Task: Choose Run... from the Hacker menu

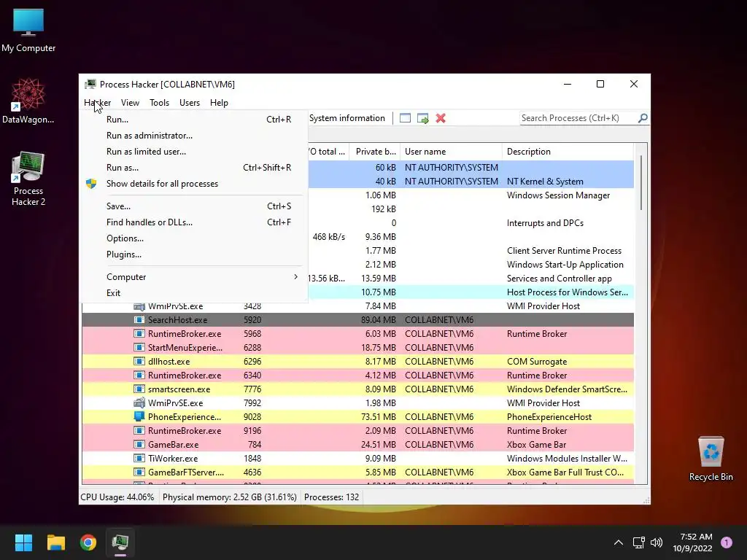Action: pyautogui.click(x=195, y=120)
